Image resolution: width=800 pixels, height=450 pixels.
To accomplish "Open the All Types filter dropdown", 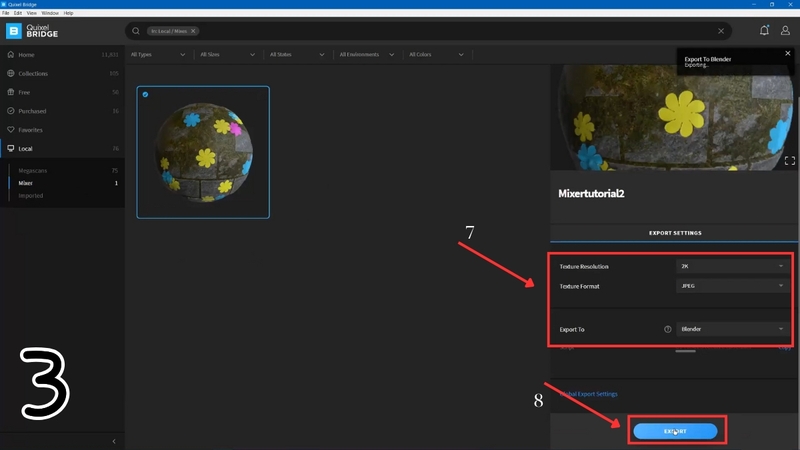I will (x=158, y=55).
